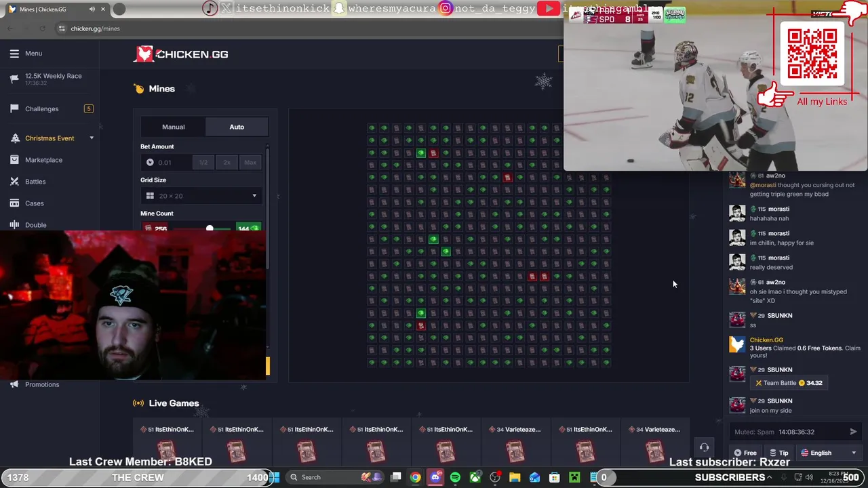
Task: Click the chat message input field
Action: pos(787,432)
